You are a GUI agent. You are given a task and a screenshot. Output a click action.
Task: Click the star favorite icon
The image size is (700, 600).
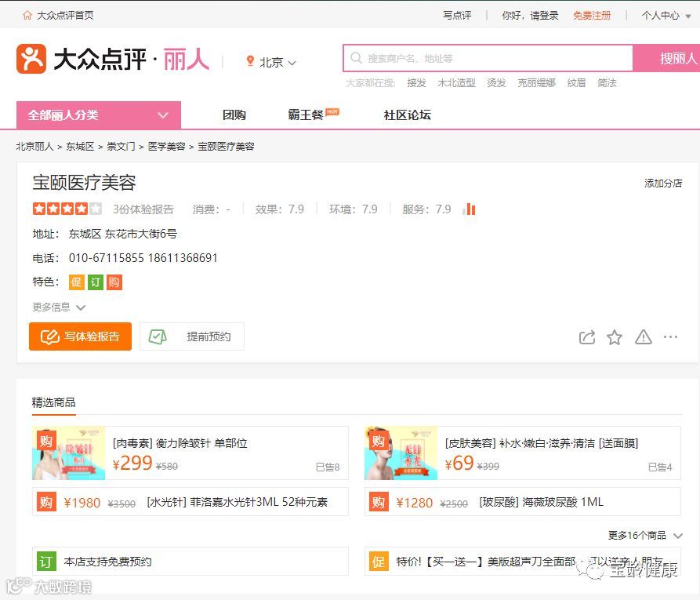pos(615,337)
